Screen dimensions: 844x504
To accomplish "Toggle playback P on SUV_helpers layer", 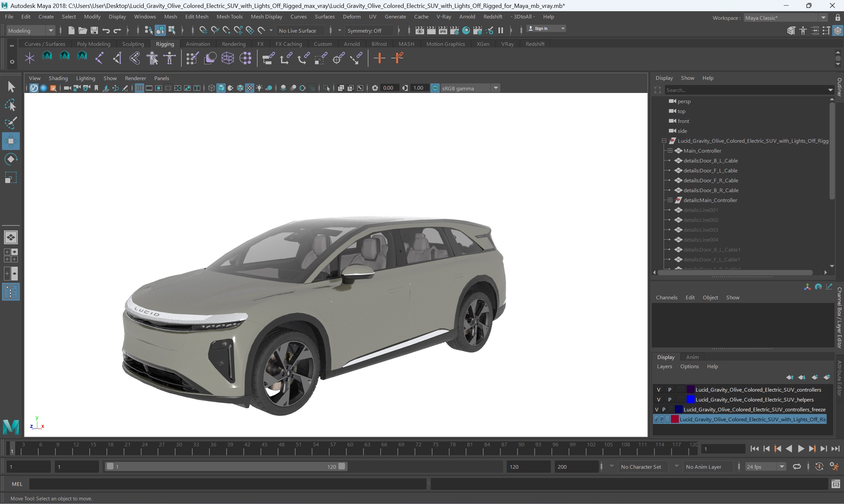I will pos(670,400).
